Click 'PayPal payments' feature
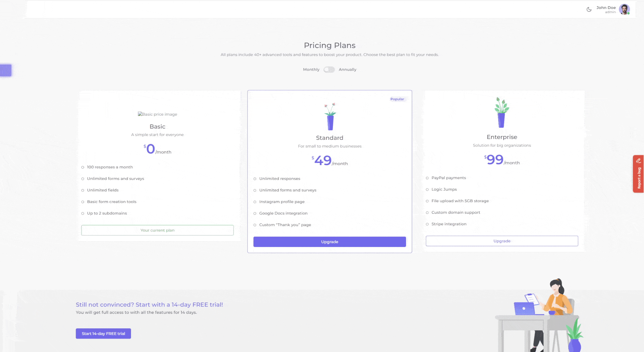Screen dimensions: 644x352 (449, 178)
